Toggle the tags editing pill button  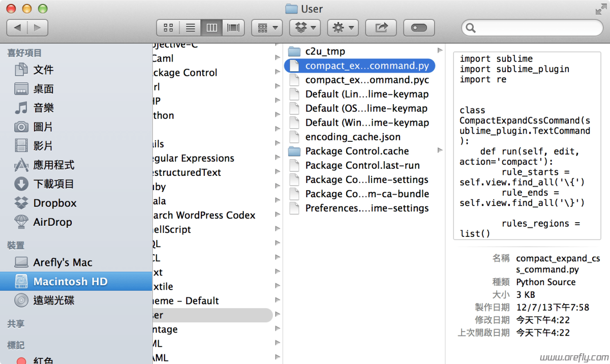[419, 27]
